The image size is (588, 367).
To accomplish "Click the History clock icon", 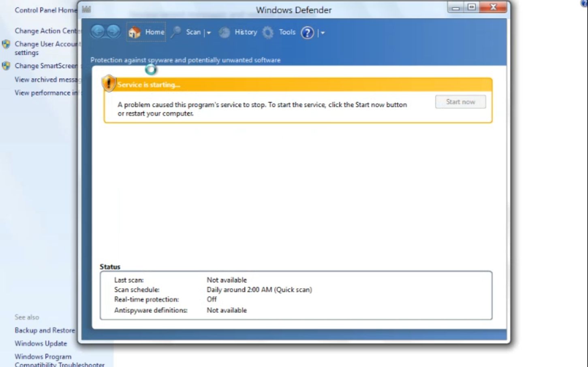I will [225, 32].
